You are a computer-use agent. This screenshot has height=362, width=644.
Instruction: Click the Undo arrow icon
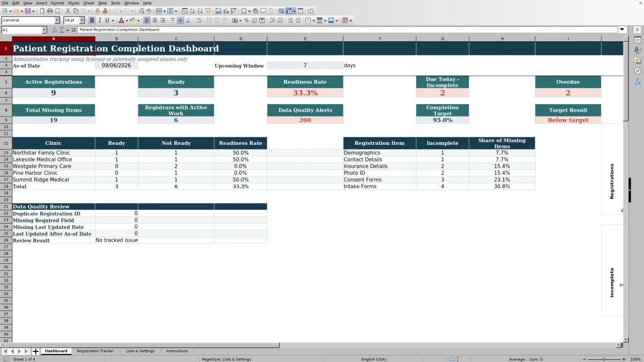115,11
